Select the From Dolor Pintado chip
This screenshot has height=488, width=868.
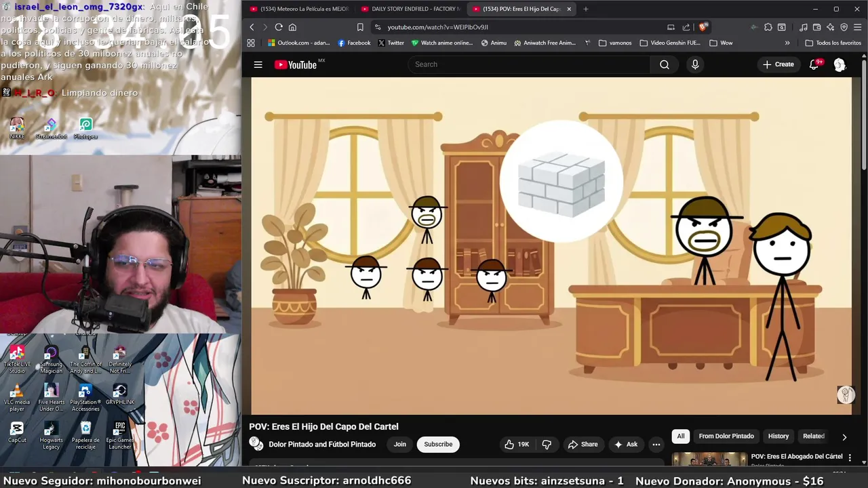(x=726, y=436)
